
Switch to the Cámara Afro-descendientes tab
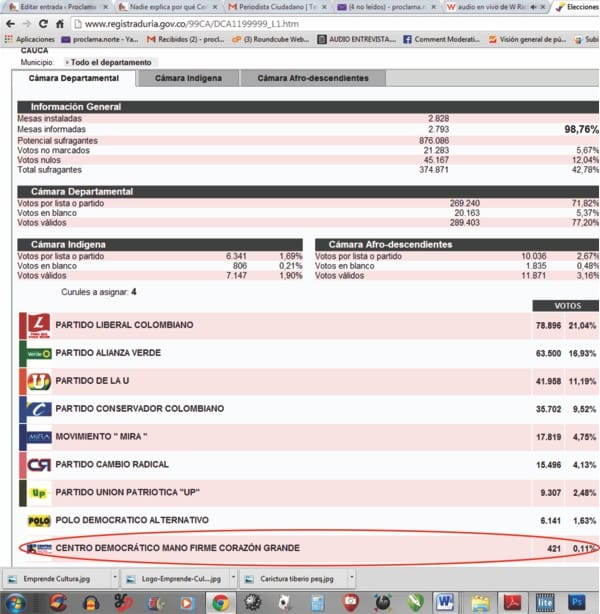pos(313,78)
